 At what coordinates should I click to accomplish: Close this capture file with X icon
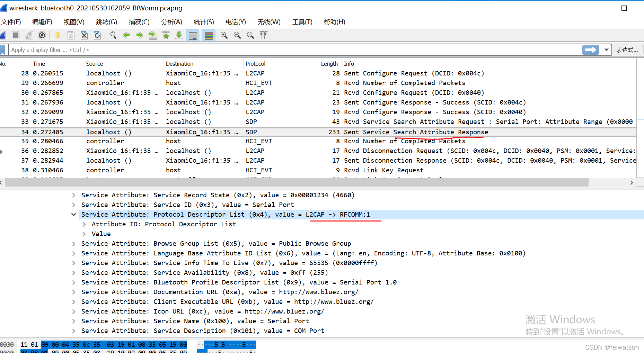coord(84,35)
